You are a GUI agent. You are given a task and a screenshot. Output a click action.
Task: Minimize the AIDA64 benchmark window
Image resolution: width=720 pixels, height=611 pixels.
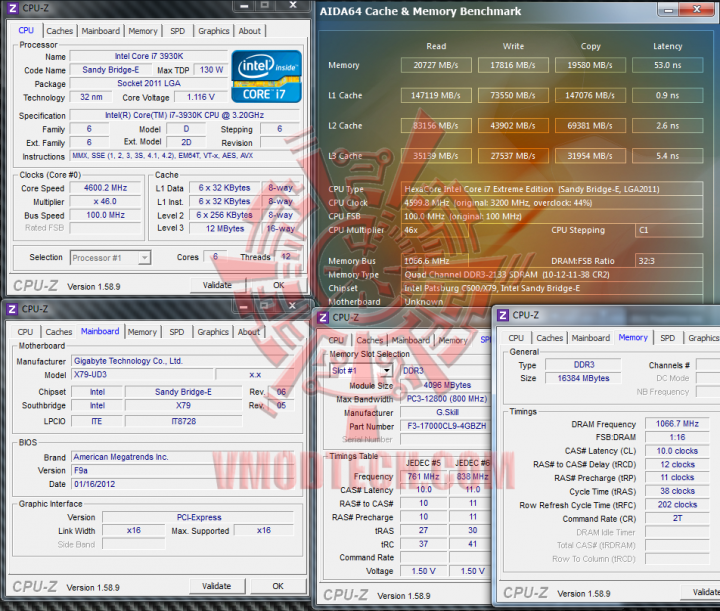click(x=668, y=9)
